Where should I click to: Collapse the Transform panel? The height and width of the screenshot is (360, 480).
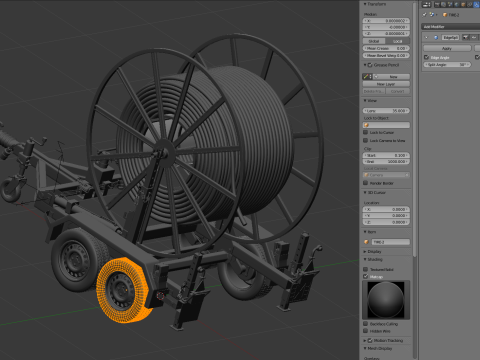point(365,4)
